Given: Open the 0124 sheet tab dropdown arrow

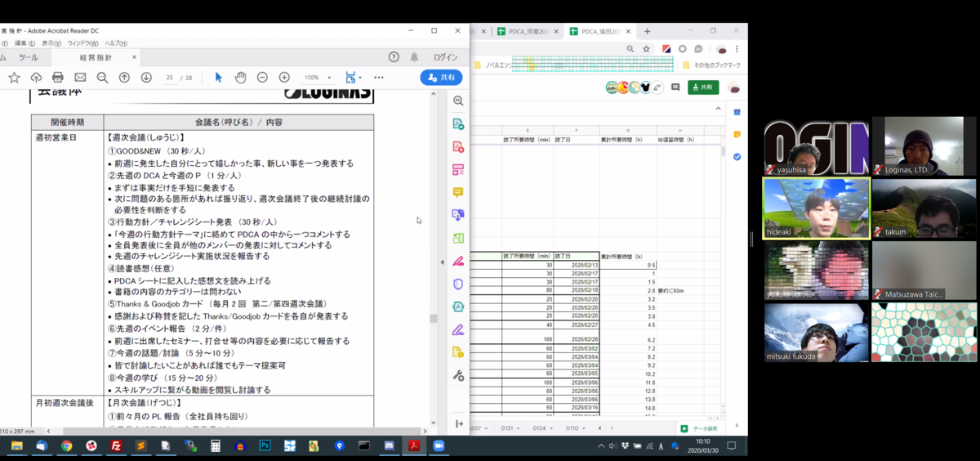Looking at the screenshot, I should 550,428.
